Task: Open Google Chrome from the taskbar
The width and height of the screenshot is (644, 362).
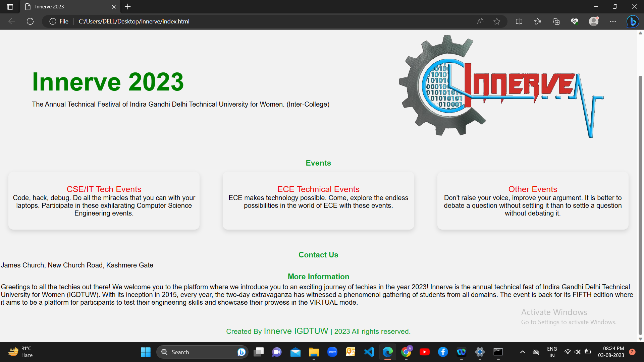Action: coord(407,352)
